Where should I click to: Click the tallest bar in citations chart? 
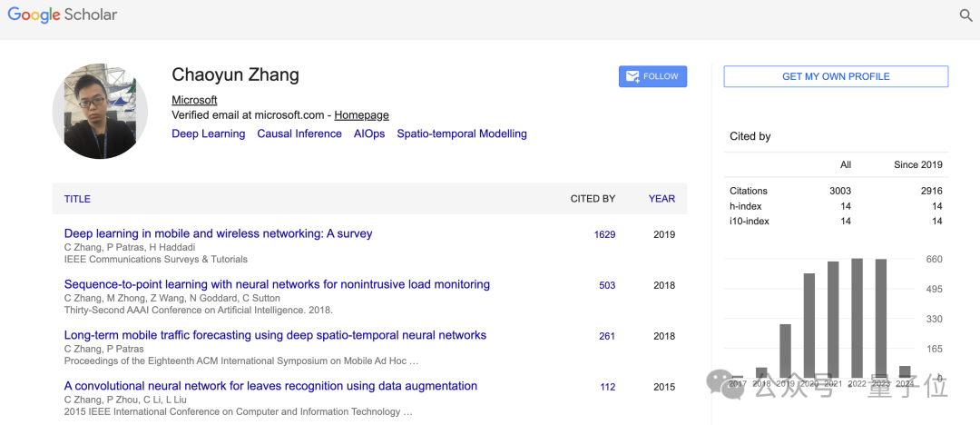(x=857, y=318)
